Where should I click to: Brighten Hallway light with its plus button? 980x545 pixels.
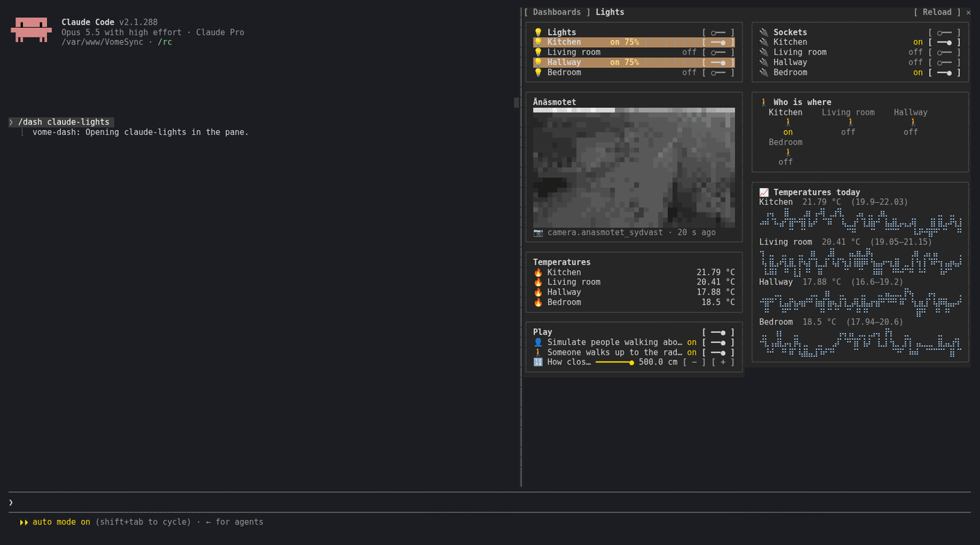[x=685, y=62]
